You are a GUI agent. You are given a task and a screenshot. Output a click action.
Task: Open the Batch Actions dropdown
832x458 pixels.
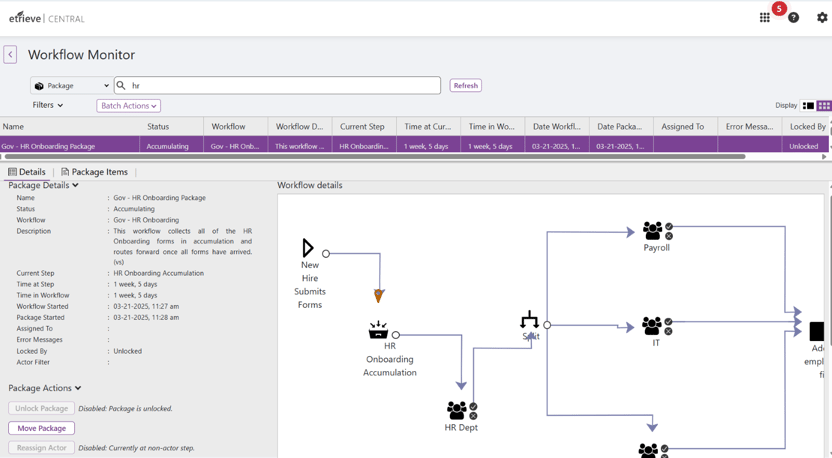pos(128,106)
